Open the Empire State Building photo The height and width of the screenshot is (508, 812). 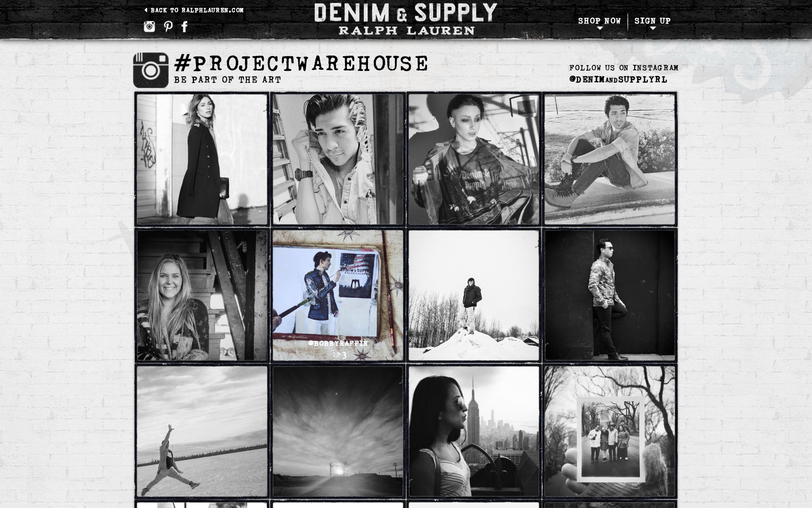474,431
